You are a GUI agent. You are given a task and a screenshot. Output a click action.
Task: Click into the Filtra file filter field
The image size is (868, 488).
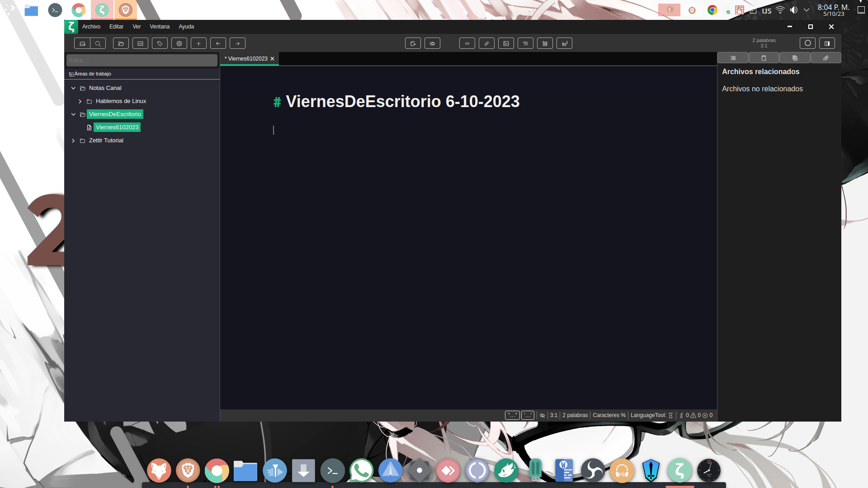(x=142, y=60)
